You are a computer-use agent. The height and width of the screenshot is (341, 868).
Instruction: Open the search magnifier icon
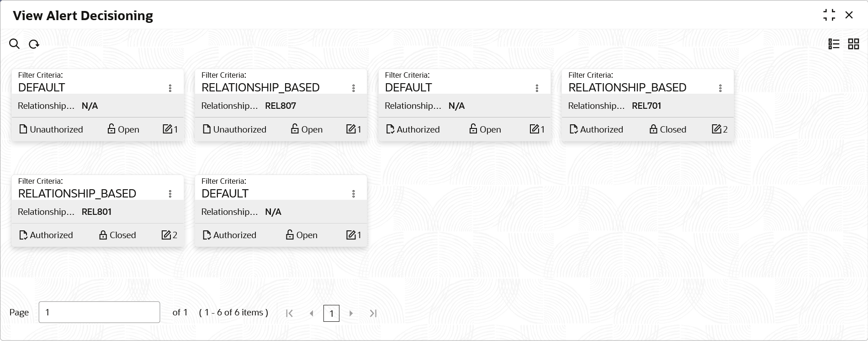point(15,44)
